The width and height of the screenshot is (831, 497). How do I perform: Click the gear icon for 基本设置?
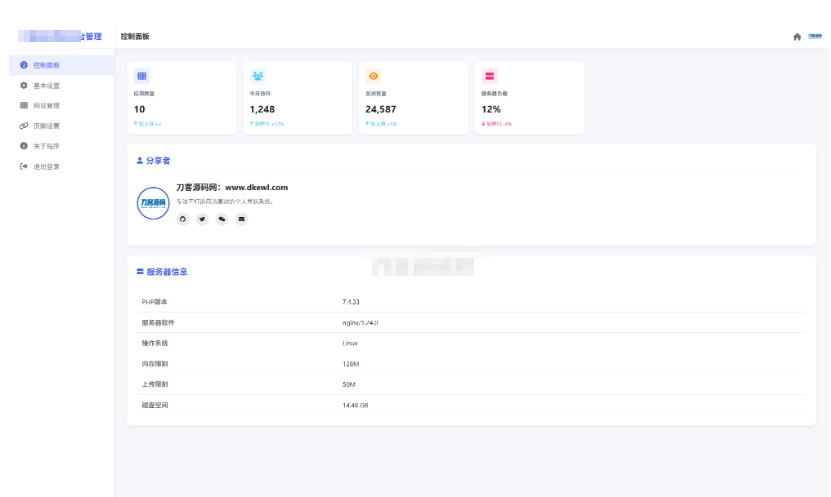[x=24, y=85]
